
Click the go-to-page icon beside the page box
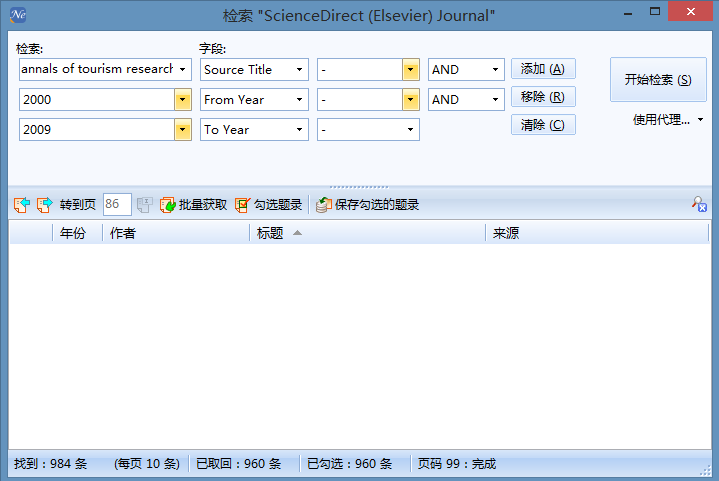(x=144, y=205)
